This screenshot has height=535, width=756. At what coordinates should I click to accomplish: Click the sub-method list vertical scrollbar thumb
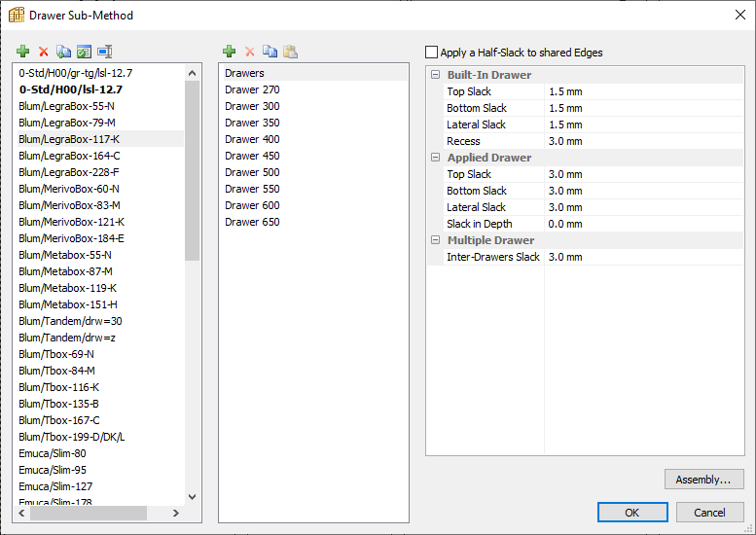[192, 170]
